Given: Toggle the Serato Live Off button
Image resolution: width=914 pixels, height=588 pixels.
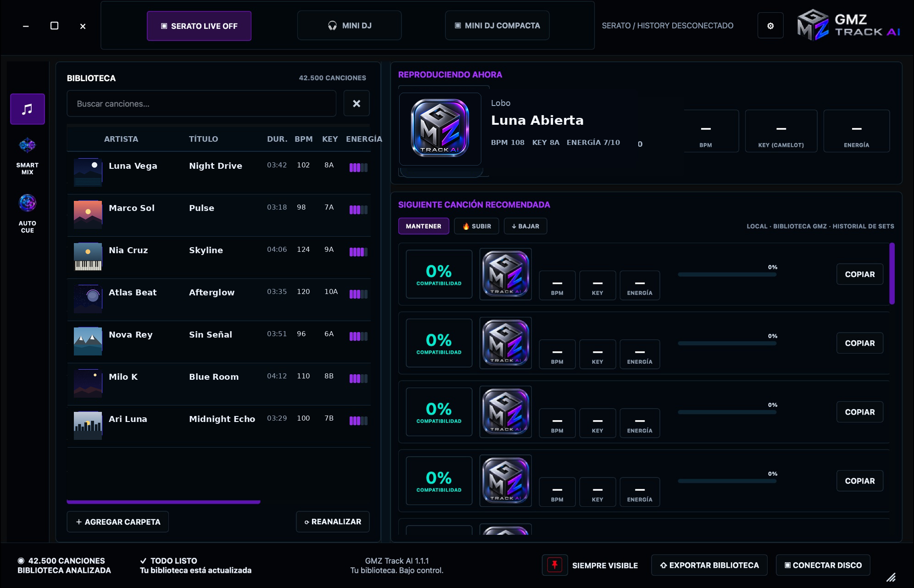Looking at the screenshot, I should (x=199, y=26).
